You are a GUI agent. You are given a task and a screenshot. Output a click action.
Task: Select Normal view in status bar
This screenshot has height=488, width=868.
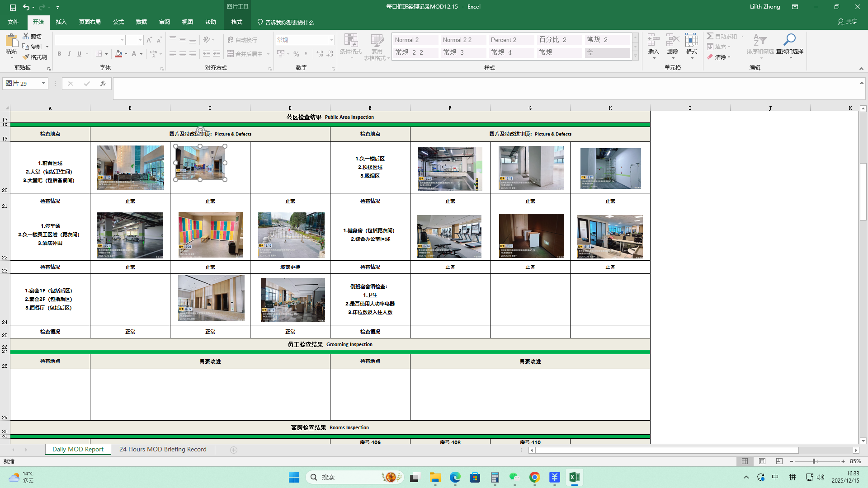click(745, 461)
